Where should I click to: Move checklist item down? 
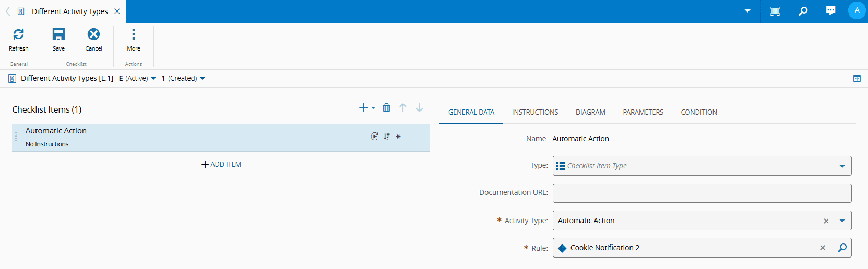pos(419,108)
